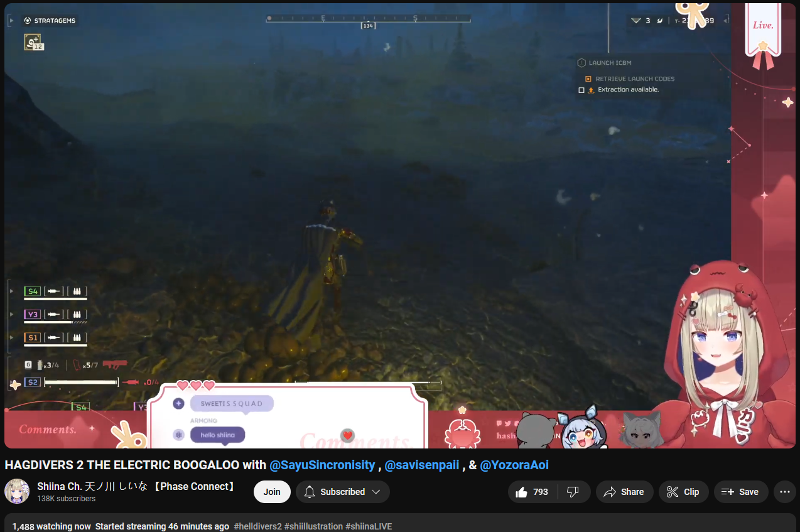Click the 1,488 watching now text
800x532 pixels.
[51, 526]
